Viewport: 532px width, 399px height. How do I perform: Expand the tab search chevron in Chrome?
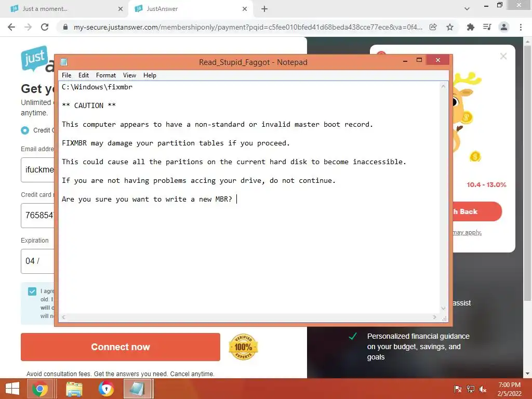[x=467, y=9]
